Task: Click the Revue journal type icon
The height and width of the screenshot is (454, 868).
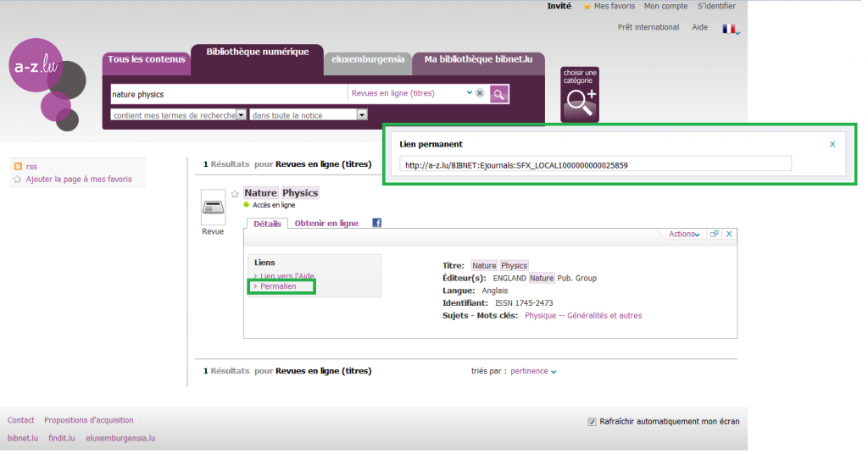Action: pos(213,207)
